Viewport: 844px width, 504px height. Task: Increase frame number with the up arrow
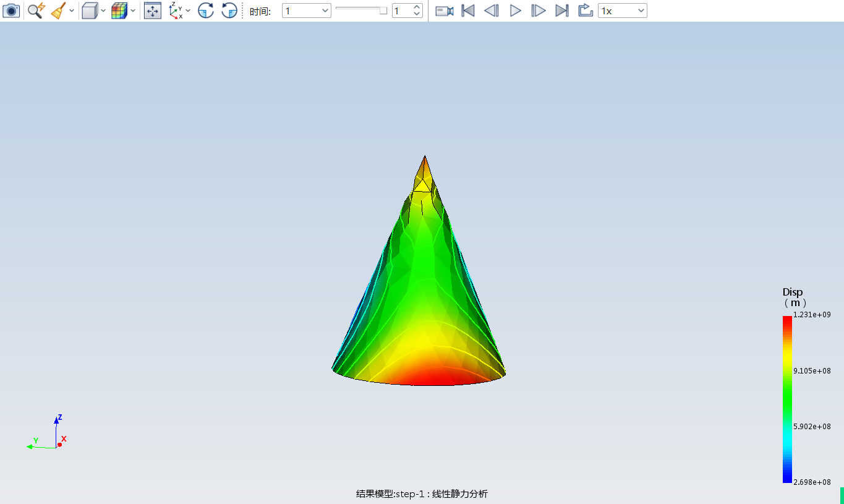(417, 7)
